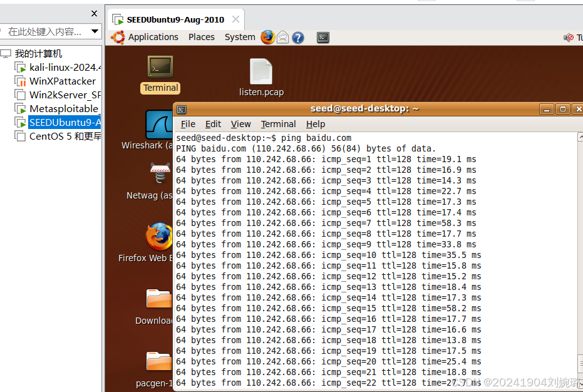Click the icmp_seq=10 time=35.5 line
This screenshot has width=583, height=392.
(328, 255)
